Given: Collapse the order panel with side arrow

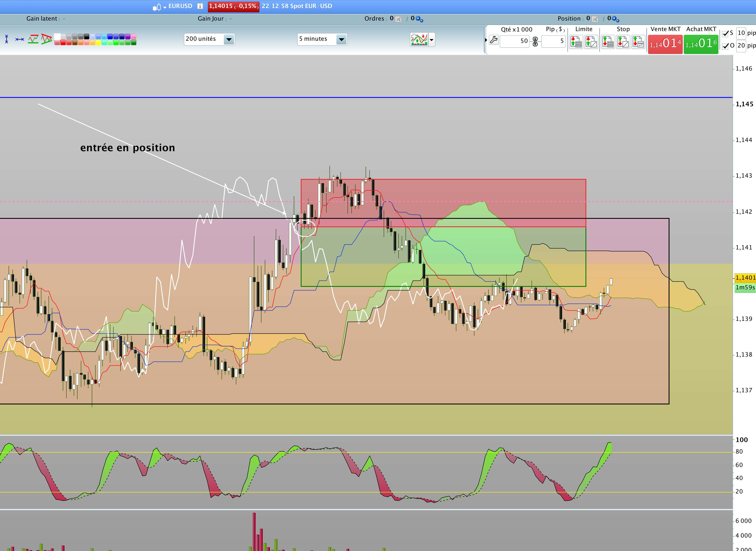Looking at the screenshot, I should [486, 40].
